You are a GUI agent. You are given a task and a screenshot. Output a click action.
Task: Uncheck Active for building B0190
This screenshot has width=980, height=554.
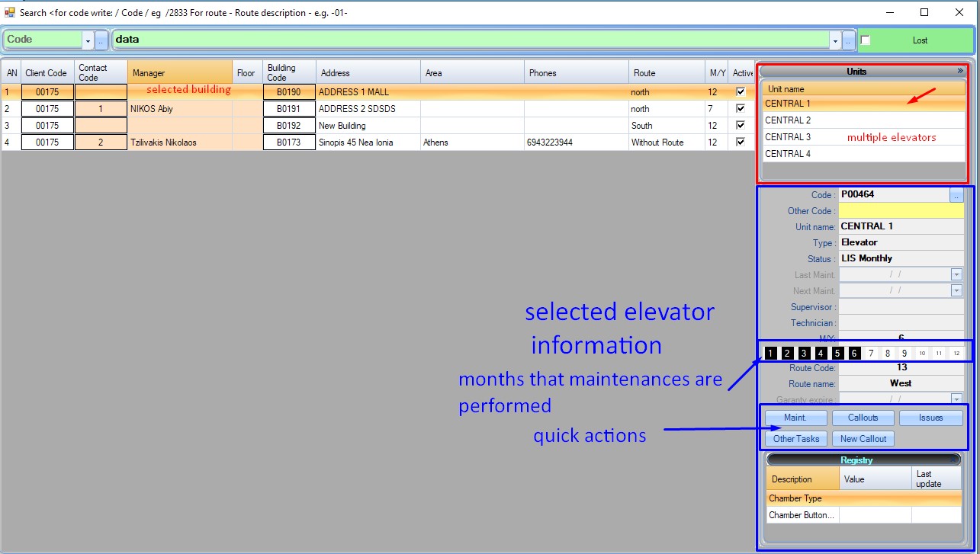click(x=740, y=92)
